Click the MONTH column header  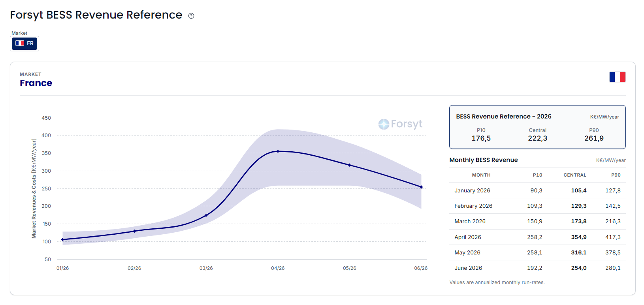(481, 175)
